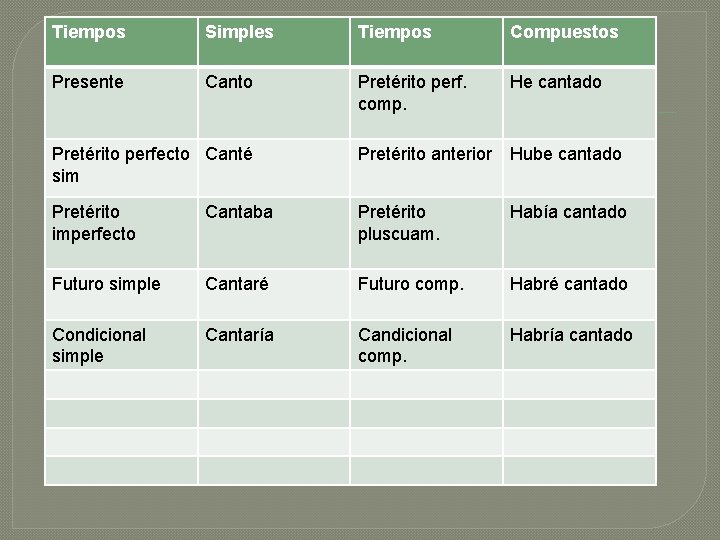This screenshot has width=720, height=540.
Task: Select the 'Presente' table cell
Action: pyautogui.click(x=121, y=102)
